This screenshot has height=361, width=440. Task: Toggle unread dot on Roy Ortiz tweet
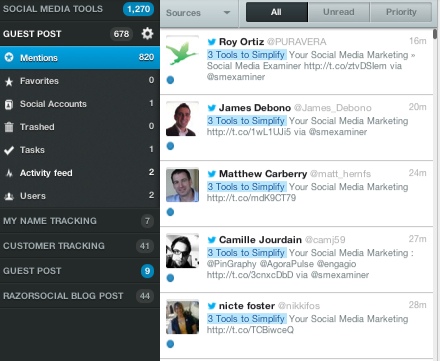[170, 80]
